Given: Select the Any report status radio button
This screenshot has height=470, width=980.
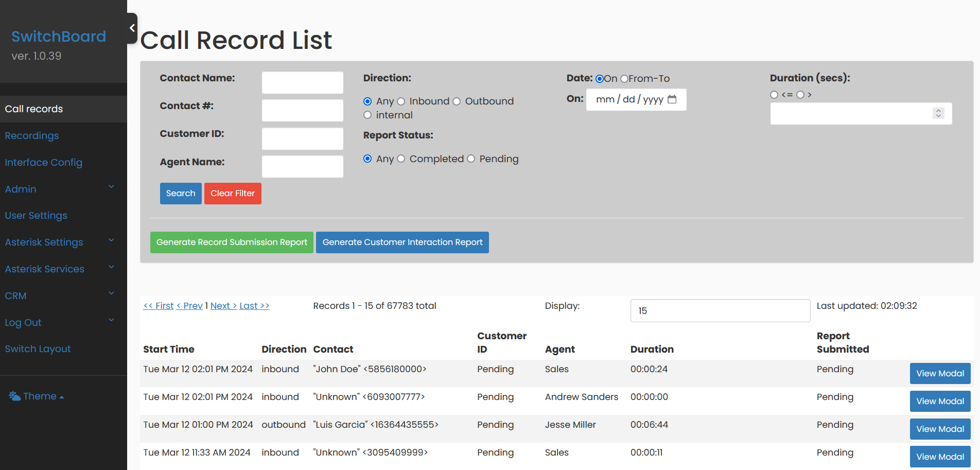Looking at the screenshot, I should coord(367,159).
